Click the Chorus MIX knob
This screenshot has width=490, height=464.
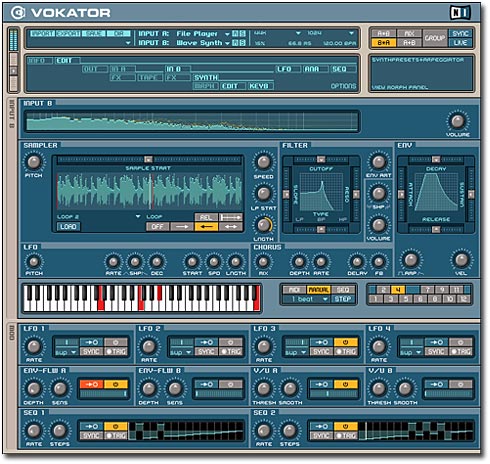tap(263, 262)
